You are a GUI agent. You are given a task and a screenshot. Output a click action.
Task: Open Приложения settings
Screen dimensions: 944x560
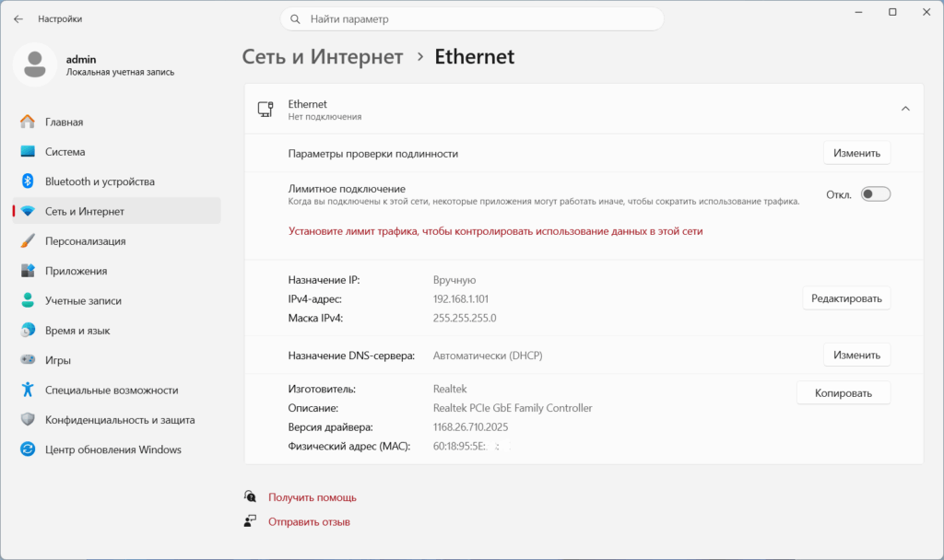pos(117,271)
